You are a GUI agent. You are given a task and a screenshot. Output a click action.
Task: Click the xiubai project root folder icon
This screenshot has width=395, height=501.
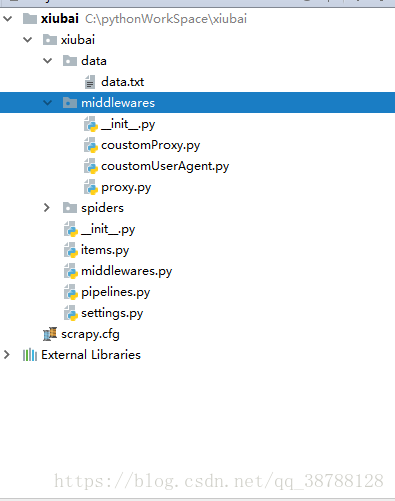click(30, 19)
